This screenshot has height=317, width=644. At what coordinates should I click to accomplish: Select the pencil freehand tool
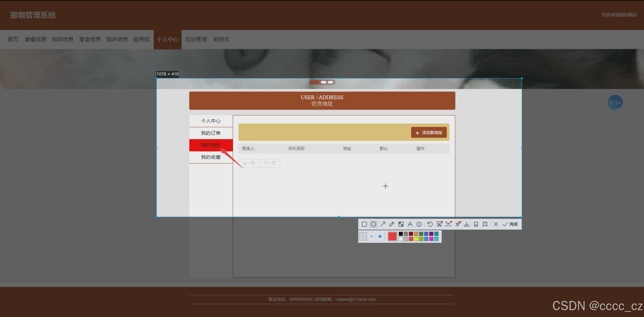pos(392,224)
